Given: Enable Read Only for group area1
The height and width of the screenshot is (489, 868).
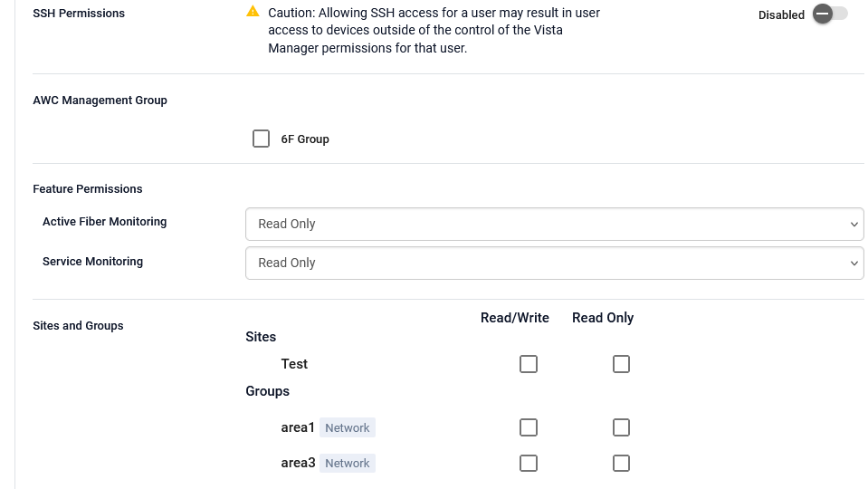Looking at the screenshot, I should click(x=621, y=427).
